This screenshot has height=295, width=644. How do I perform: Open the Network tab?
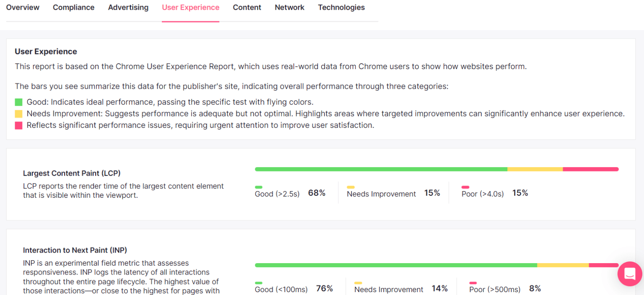(289, 8)
